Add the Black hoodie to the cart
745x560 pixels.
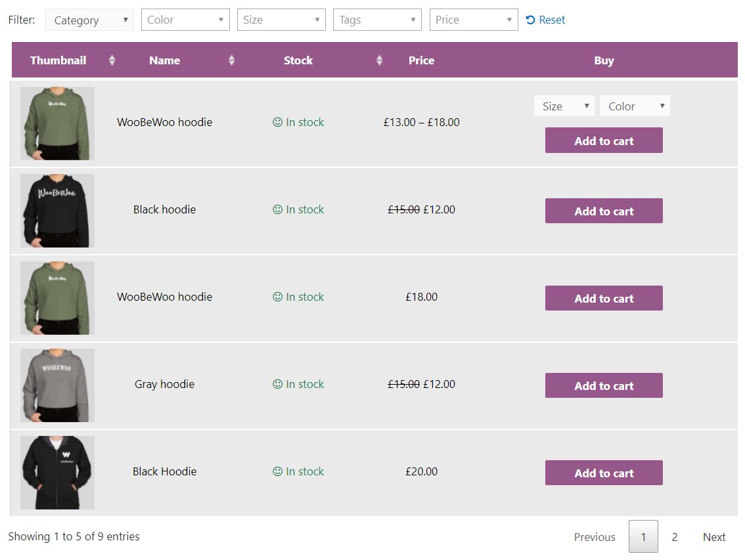tap(603, 211)
